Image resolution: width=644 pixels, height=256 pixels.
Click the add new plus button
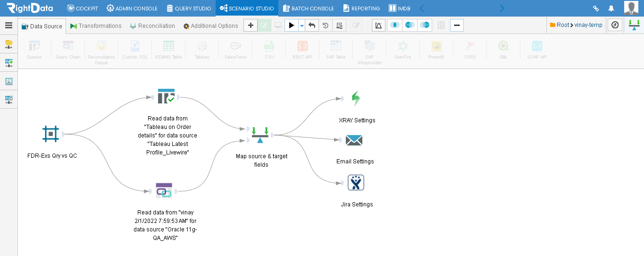[251, 26]
